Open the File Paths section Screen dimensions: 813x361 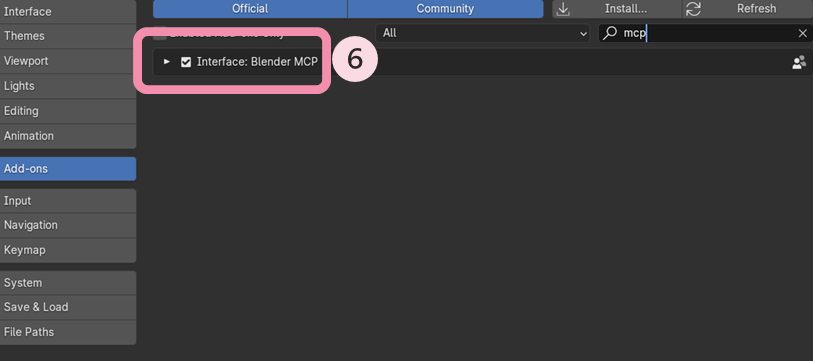68,332
